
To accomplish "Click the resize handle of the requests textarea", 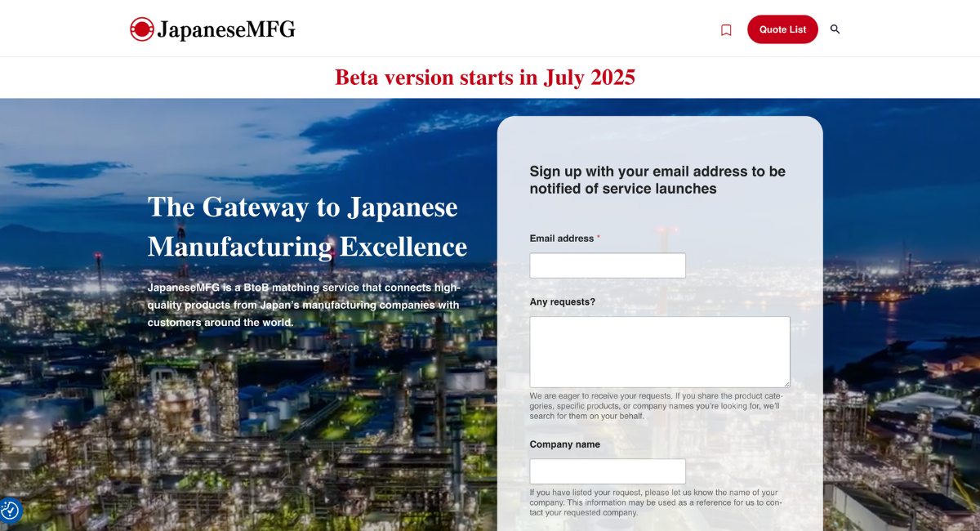I will [x=786, y=383].
